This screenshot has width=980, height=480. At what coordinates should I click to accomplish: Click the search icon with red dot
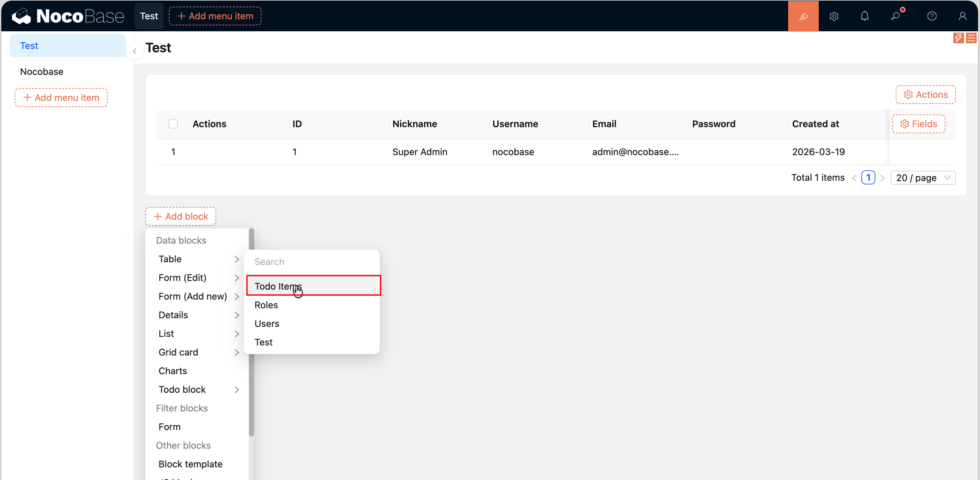895,16
